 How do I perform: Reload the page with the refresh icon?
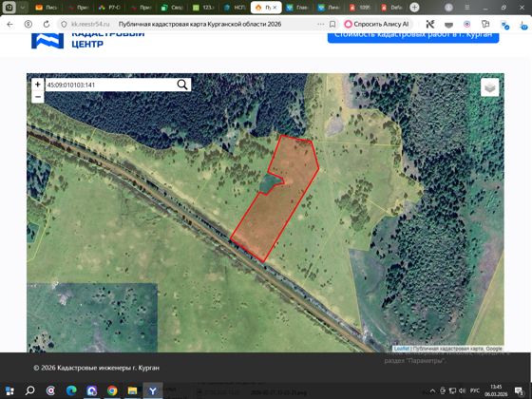(x=47, y=24)
